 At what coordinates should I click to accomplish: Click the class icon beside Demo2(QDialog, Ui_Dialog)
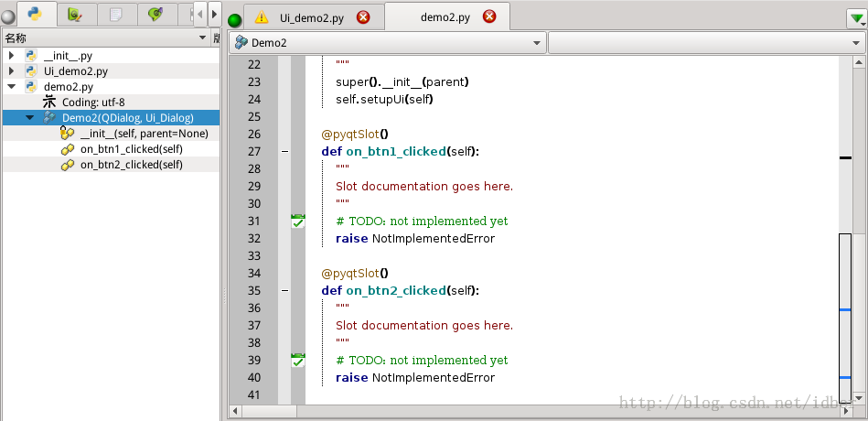(49, 117)
